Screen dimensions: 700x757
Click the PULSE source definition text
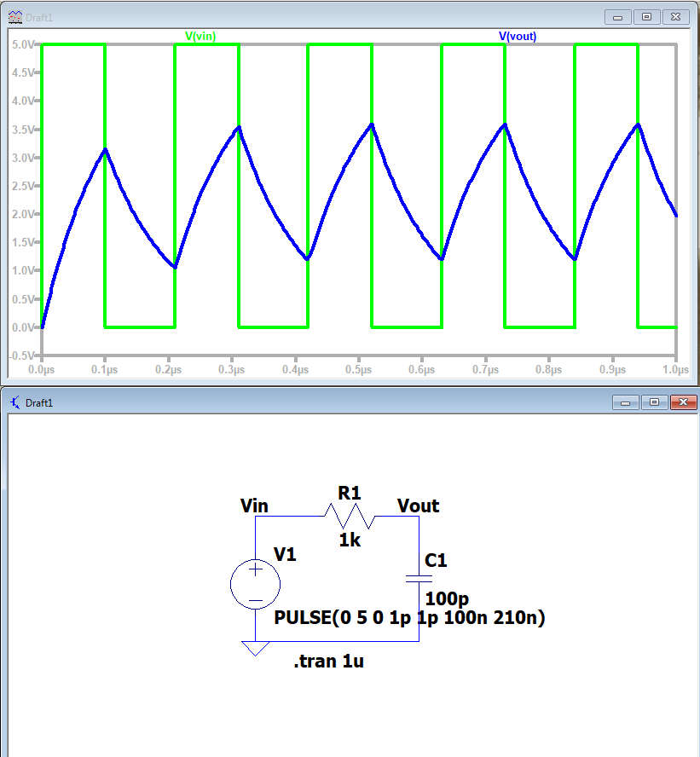coord(409,617)
